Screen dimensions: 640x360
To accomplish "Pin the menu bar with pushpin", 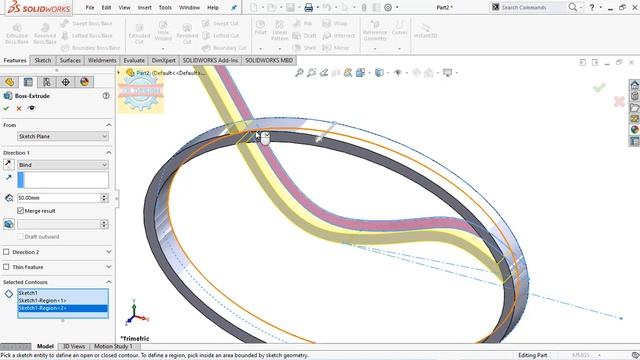I will coord(234,8).
